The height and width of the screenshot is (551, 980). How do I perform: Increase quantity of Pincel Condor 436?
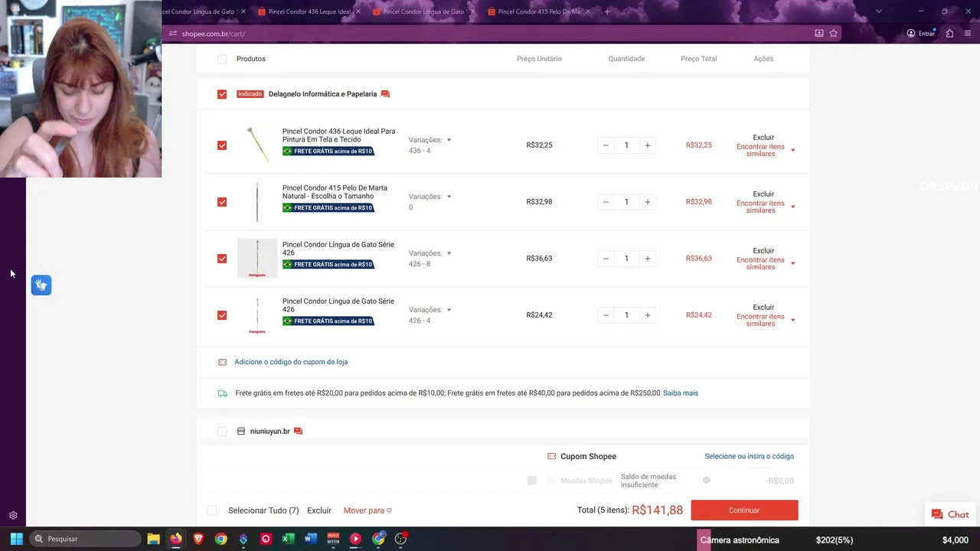pyautogui.click(x=648, y=145)
